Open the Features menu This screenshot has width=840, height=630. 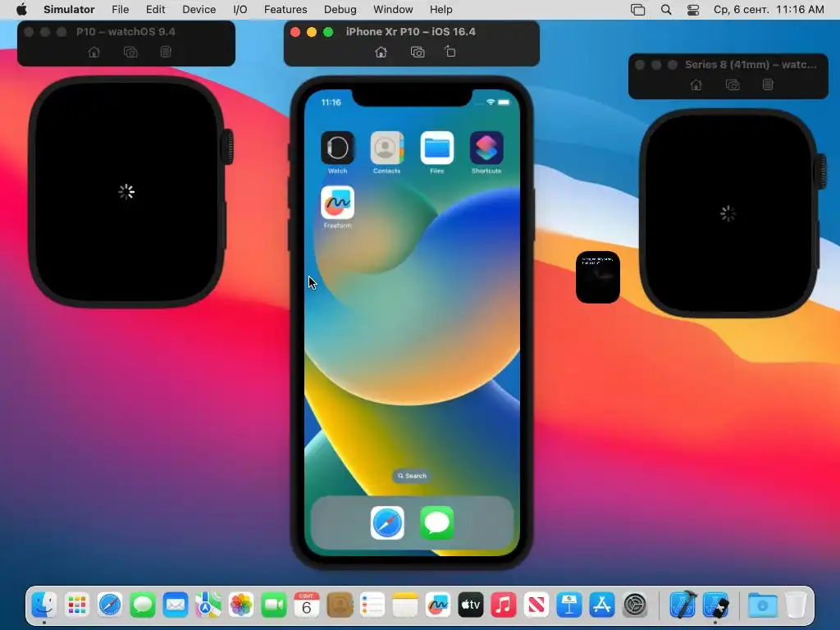[x=285, y=10]
